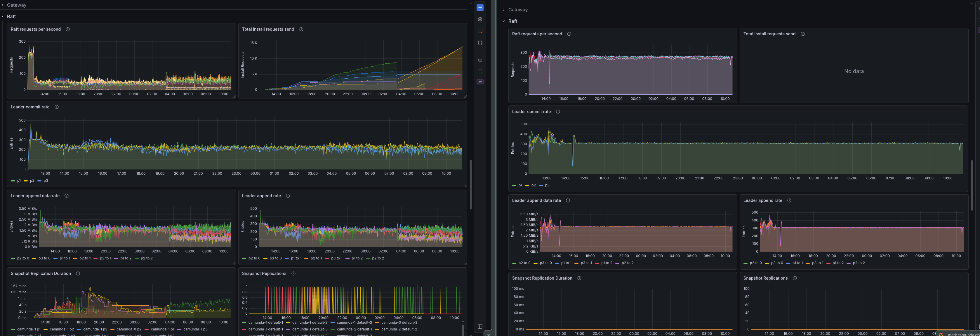Viewport: 980px width, 336px height.
Task: Toggle 'p2 to 0' in left Leader append data rate legend
Action: (23, 258)
